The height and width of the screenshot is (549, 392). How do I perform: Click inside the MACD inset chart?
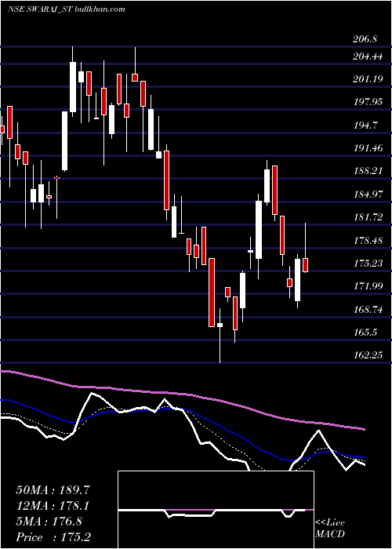(x=216, y=510)
